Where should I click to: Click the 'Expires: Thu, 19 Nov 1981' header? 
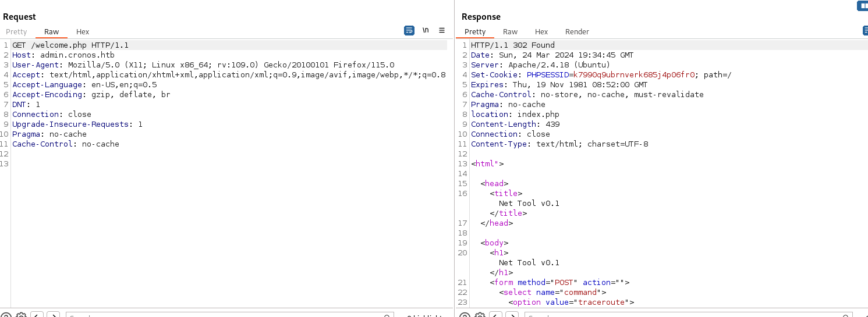click(559, 85)
